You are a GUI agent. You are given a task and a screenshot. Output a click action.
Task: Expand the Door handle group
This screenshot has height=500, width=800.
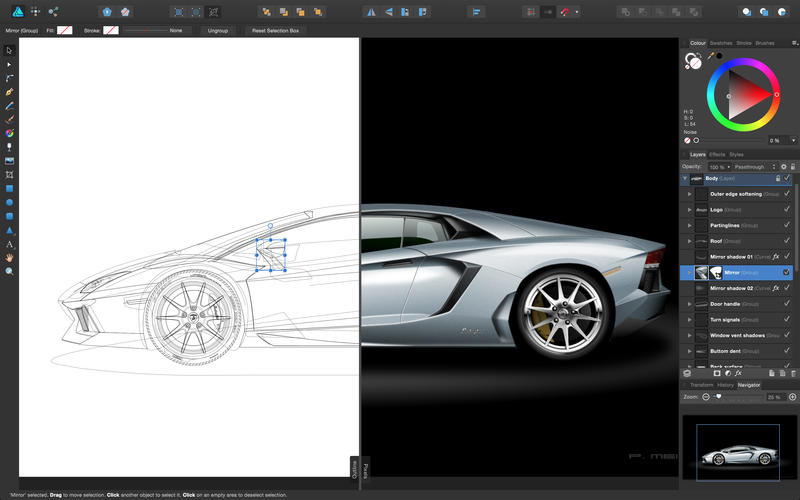[x=689, y=304]
